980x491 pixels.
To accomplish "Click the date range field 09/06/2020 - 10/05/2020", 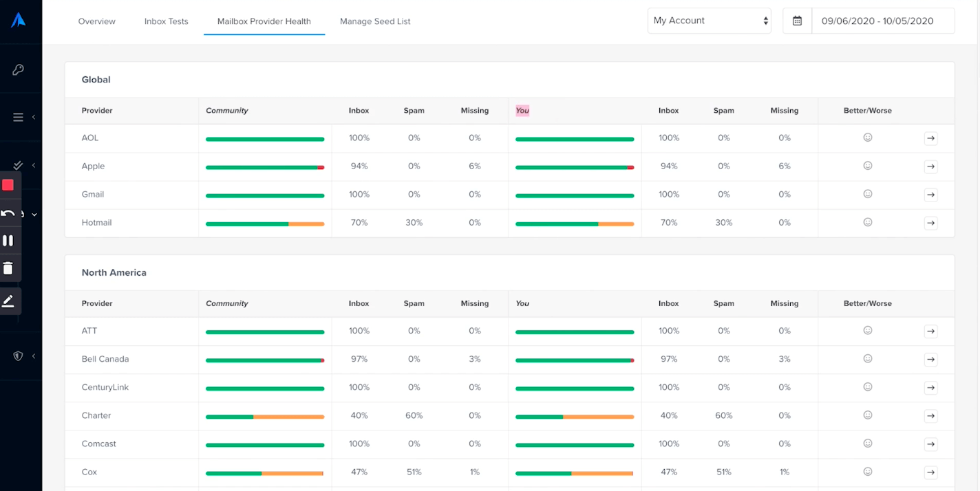I will click(x=883, y=21).
